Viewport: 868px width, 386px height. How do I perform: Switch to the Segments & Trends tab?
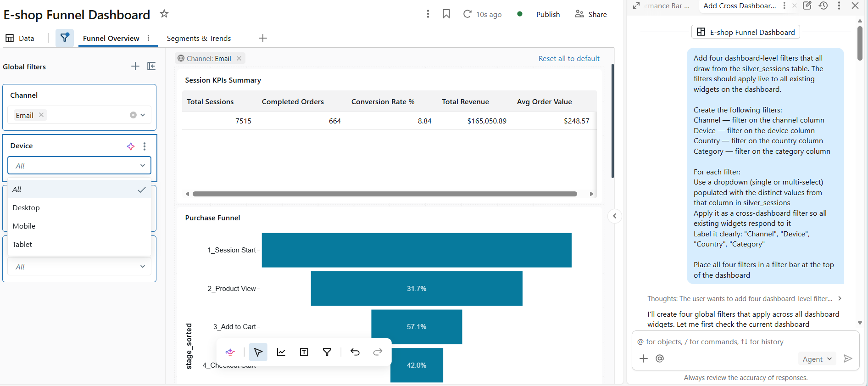[199, 38]
